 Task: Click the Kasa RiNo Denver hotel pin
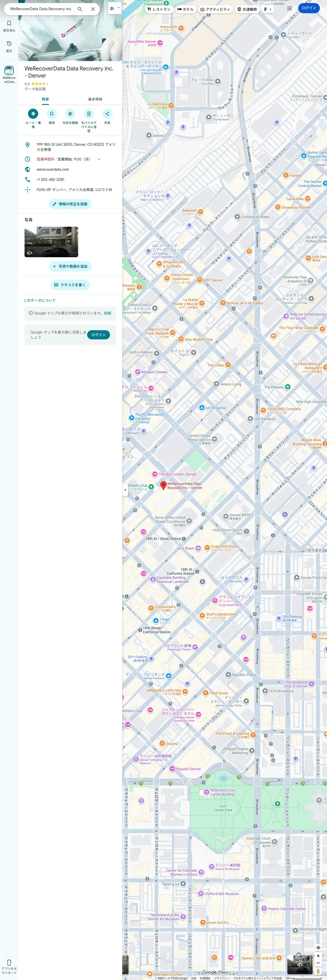pos(160,43)
